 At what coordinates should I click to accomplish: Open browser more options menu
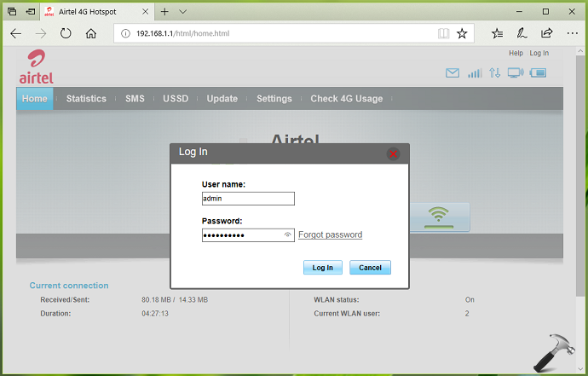573,33
